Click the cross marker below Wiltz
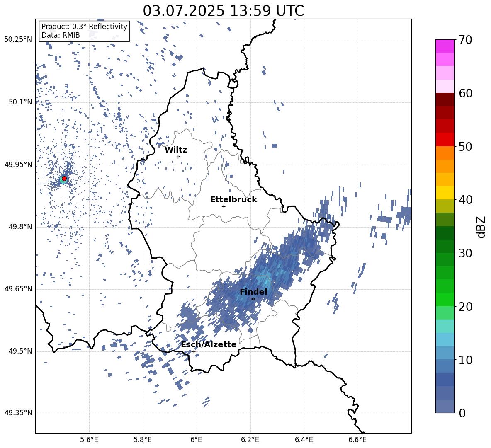This screenshot has width=491, height=448. point(178,157)
